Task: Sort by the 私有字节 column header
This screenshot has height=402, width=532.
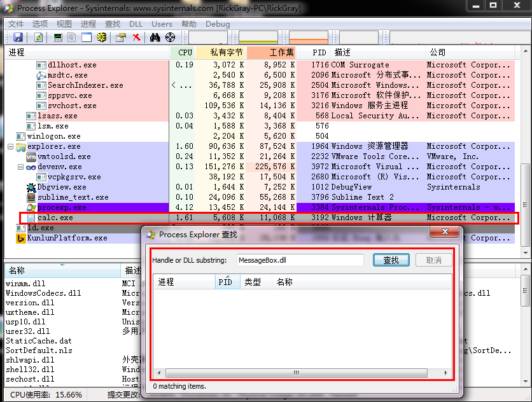Action: tap(221, 53)
